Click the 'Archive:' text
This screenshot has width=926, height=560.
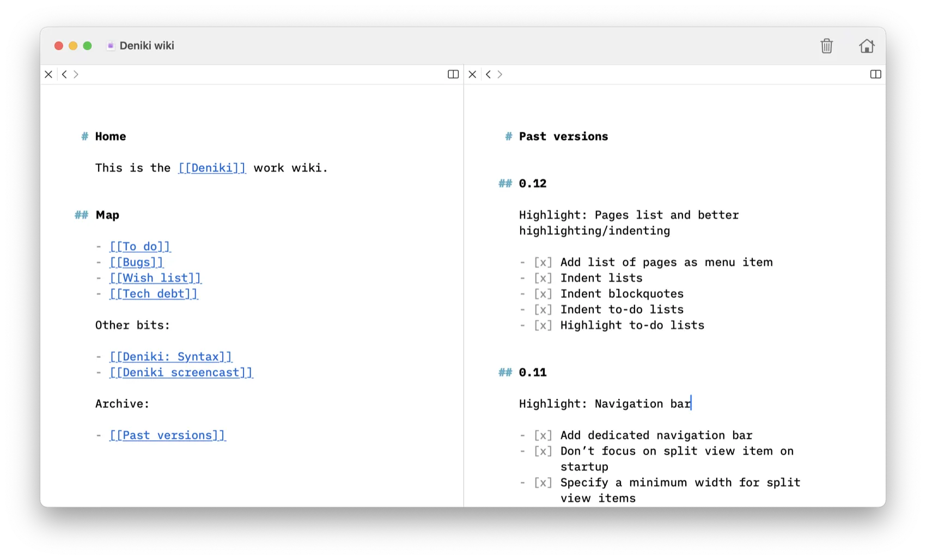[122, 404]
